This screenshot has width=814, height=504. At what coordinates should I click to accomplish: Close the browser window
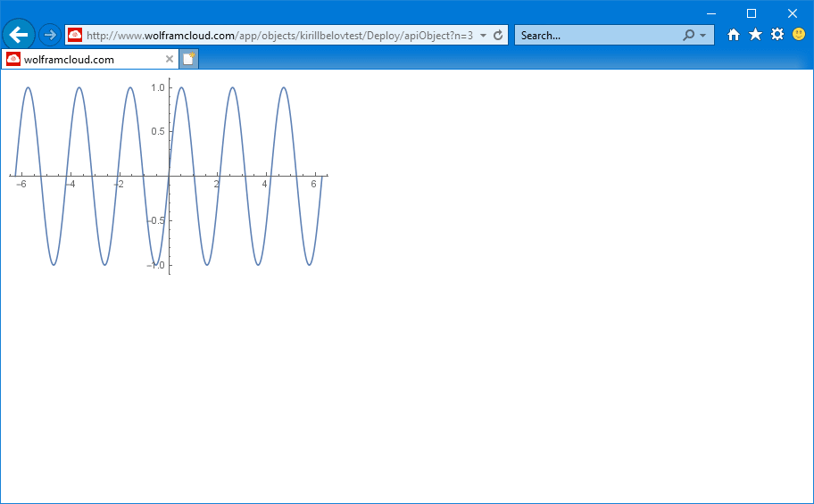(x=793, y=13)
